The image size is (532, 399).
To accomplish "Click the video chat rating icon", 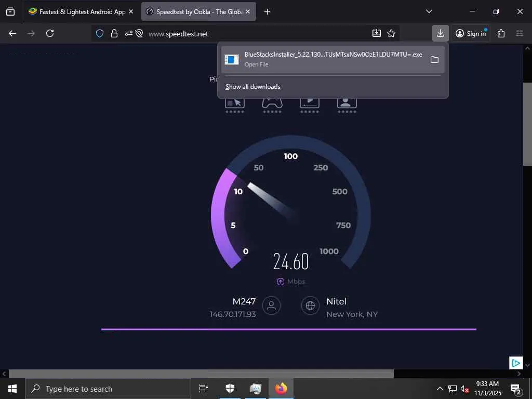I will click(347, 105).
